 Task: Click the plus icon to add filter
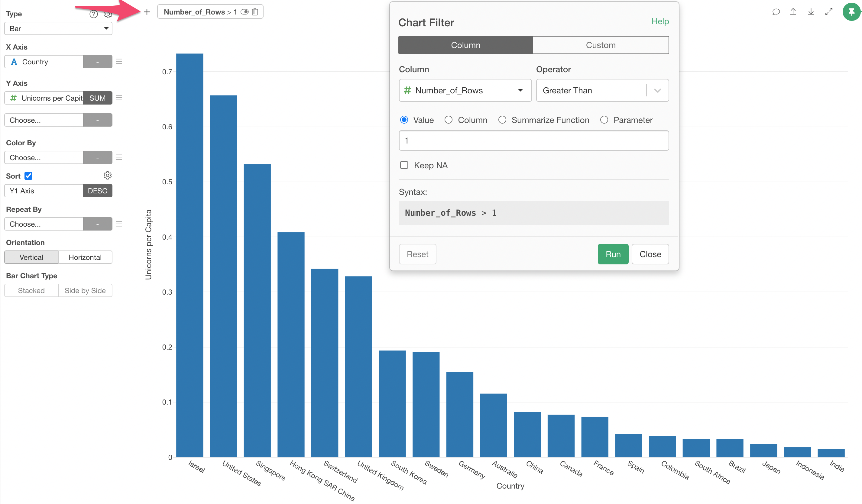(x=147, y=12)
